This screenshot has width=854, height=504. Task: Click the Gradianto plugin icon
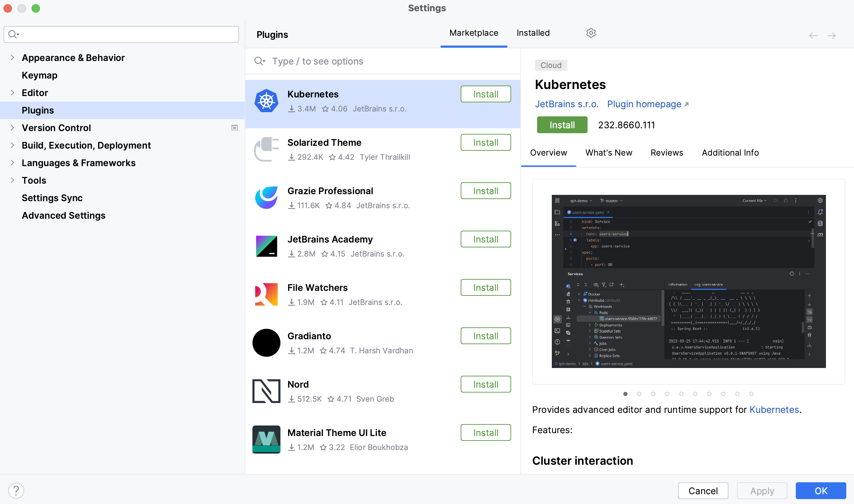pyautogui.click(x=266, y=342)
